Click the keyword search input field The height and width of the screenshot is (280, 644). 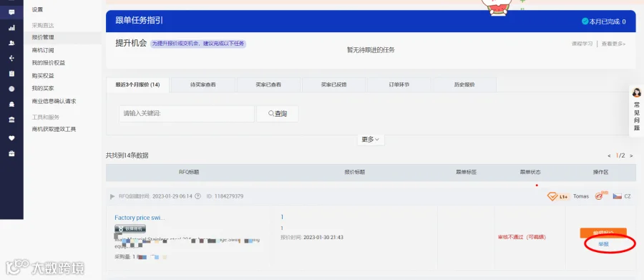pos(187,114)
